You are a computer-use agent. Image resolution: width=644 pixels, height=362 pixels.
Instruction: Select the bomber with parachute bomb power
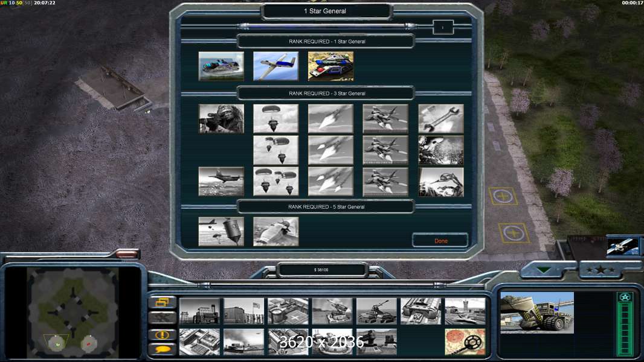(221, 232)
